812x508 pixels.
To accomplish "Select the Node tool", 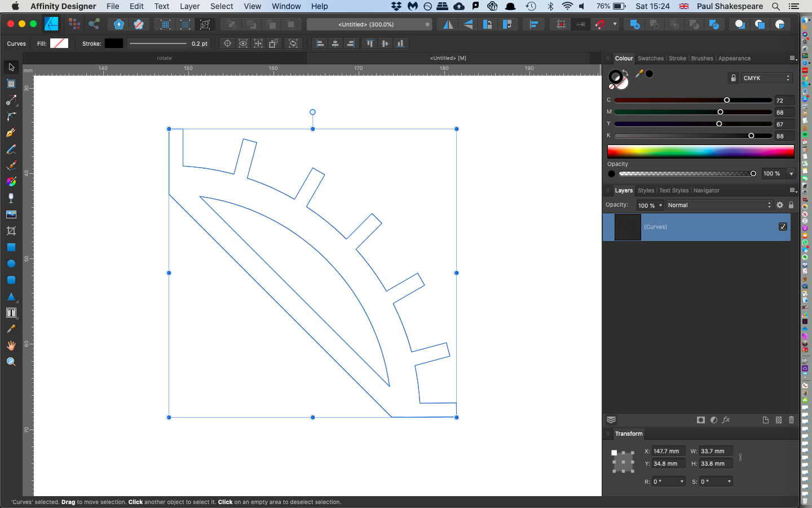I will pyautogui.click(x=11, y=100).
